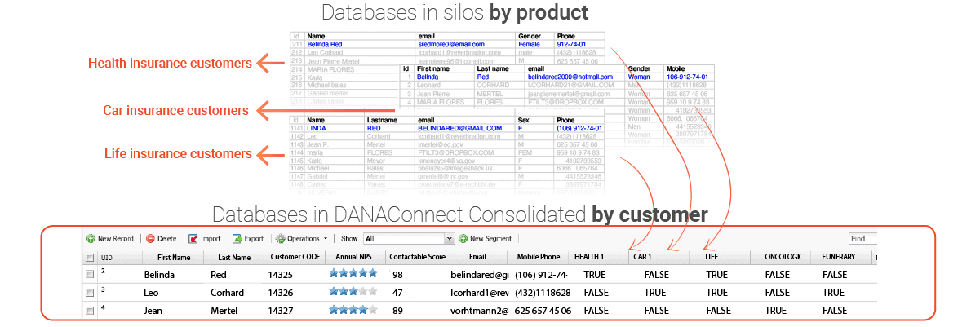Click the FUNERARY column header

840,258
